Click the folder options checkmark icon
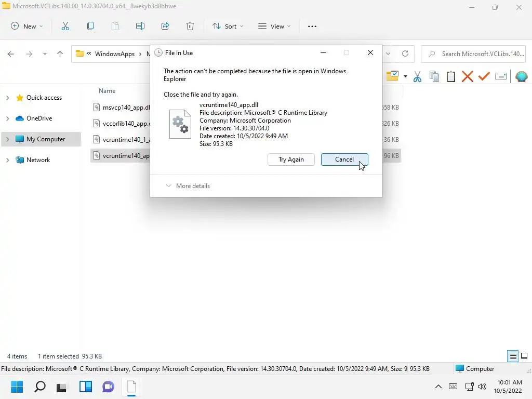 pyautogui.click(x=393, y=76)
